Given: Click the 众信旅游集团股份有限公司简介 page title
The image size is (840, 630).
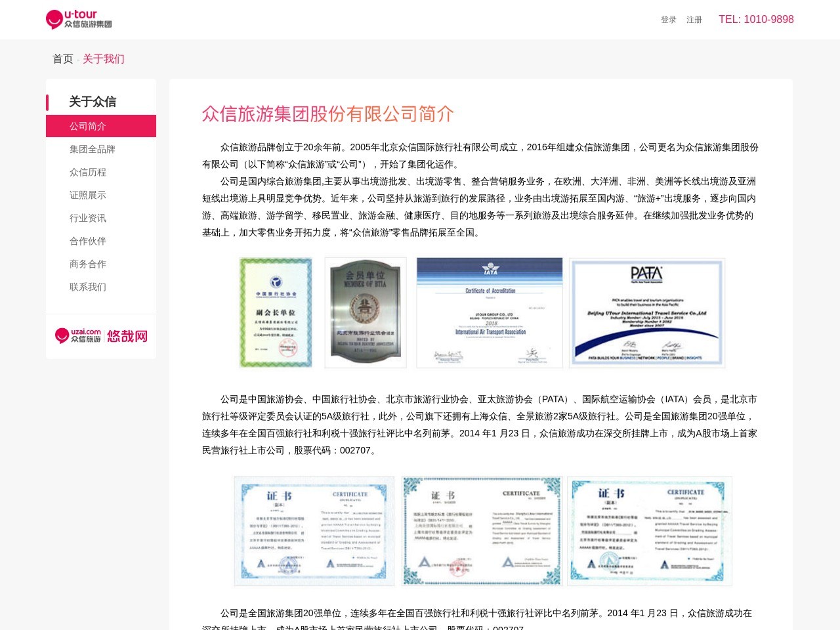Looking at the screenshot, I should click(328, 114).
